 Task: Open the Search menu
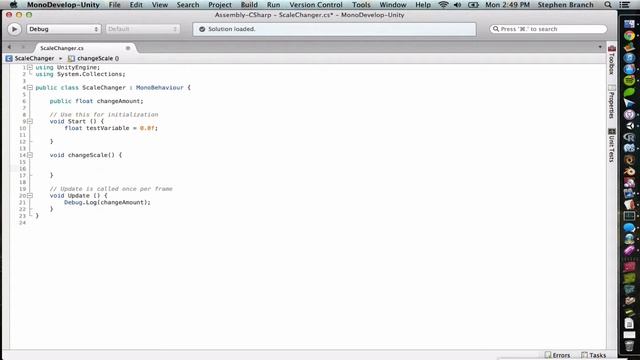pyautogui.click(x=188, y=5)
